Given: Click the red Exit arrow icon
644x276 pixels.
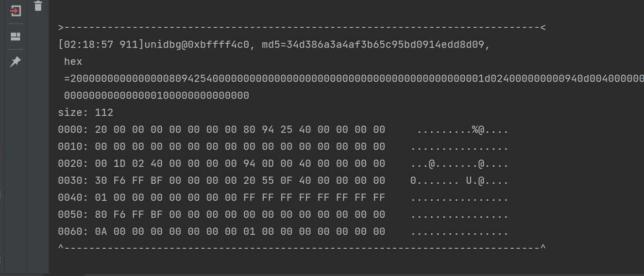Looking at the screenshot, I should 15,11.
